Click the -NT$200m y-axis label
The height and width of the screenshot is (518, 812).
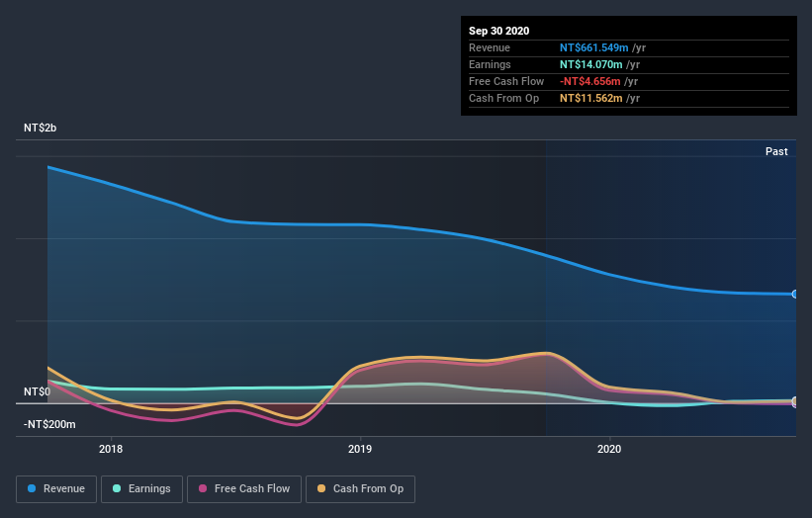49,424
